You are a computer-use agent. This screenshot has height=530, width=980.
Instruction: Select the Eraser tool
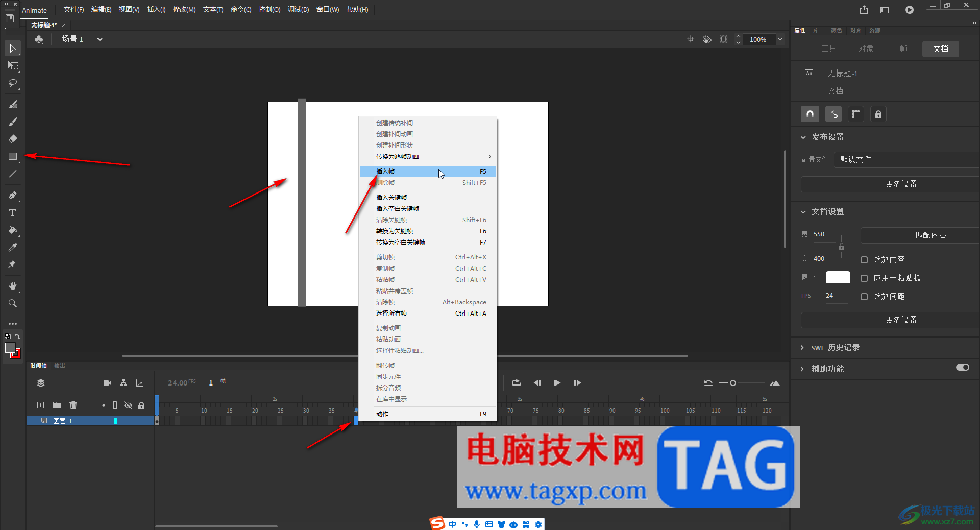coord(13,139)
